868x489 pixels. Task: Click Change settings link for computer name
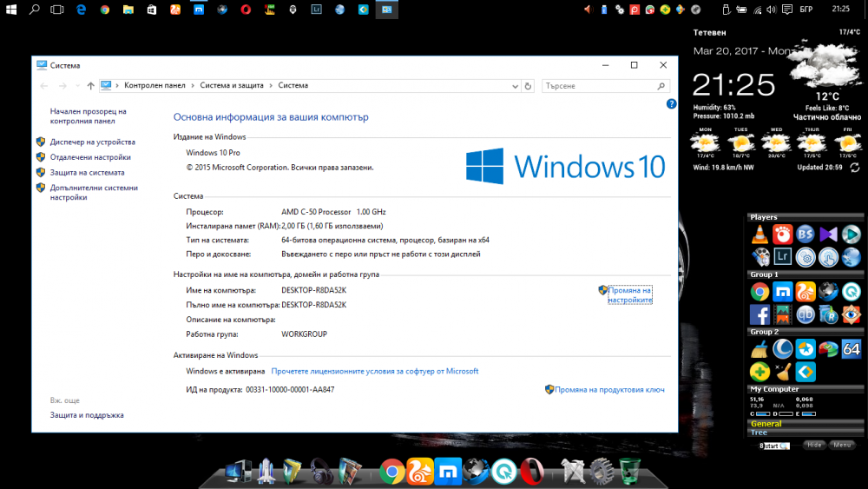[629, 294]
